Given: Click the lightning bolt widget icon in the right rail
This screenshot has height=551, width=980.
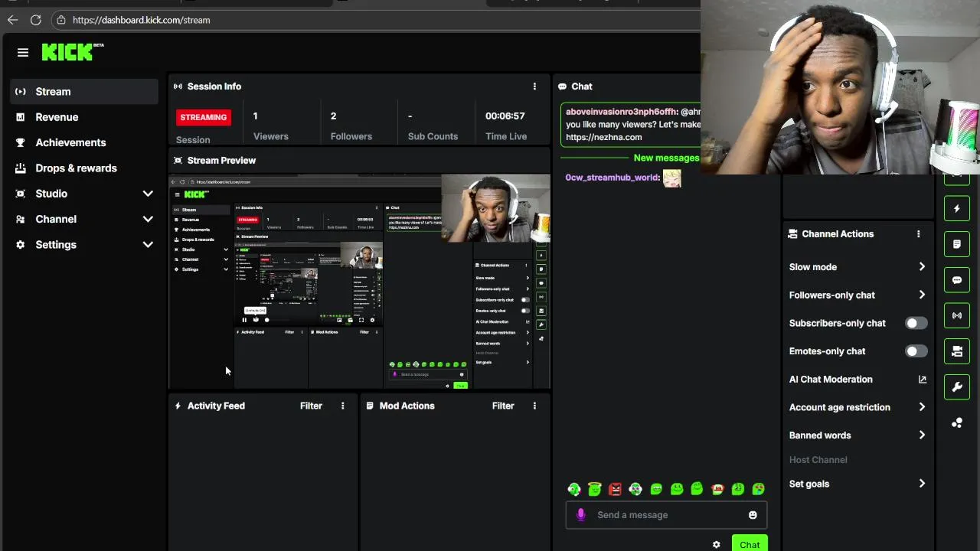Looking at the screenshot, I should click(x=956, y=208).
